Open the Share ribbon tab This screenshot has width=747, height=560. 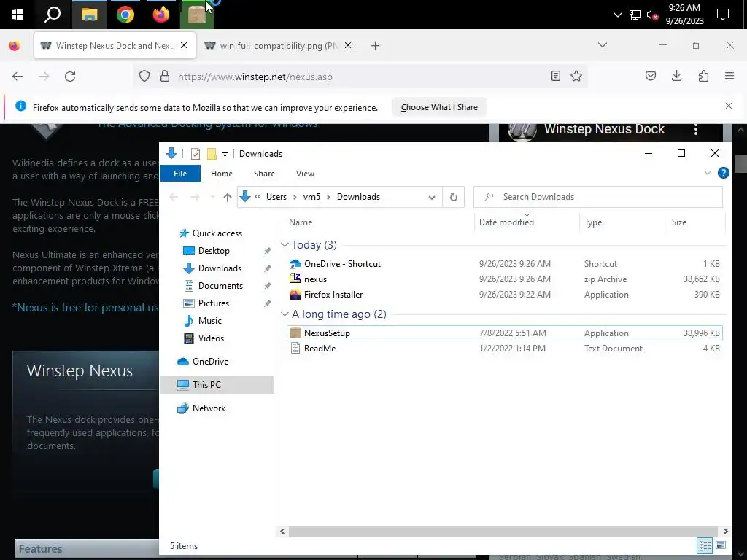(264, 174)
